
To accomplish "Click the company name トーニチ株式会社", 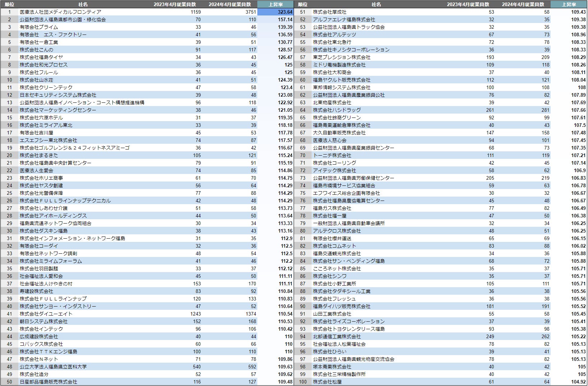I will pos(332,155).
